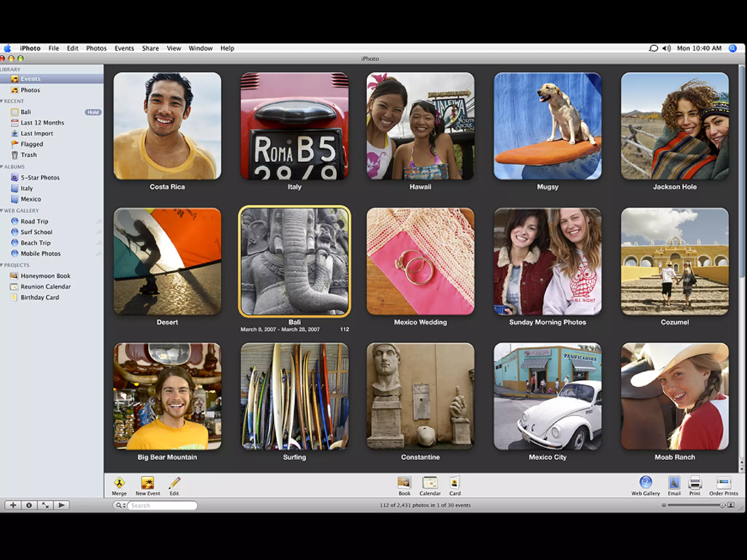The image size is (747, 560).
Task: Start slideshow with the play button
Action: click(61, 505)
